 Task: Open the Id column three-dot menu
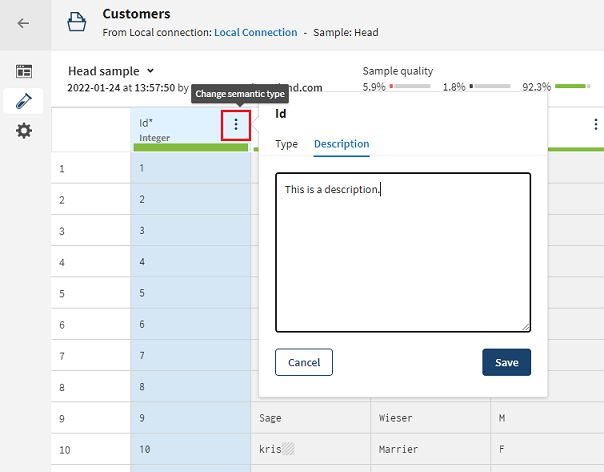236,125
